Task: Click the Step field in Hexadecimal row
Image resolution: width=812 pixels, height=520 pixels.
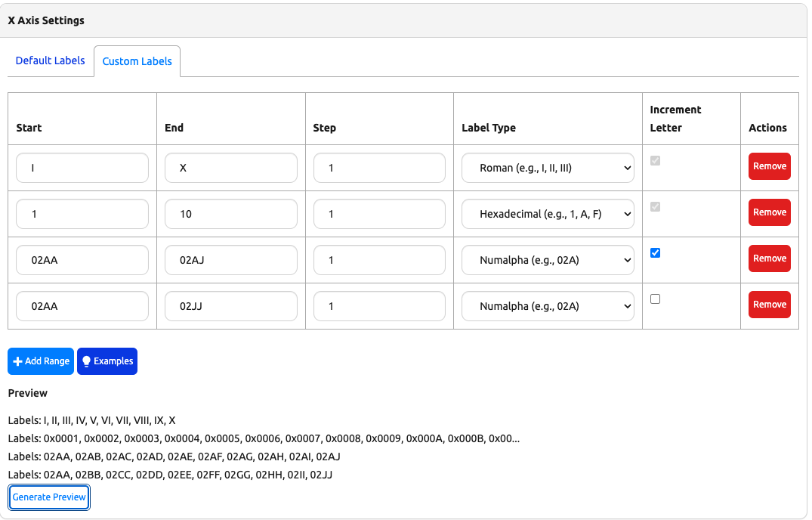Action: click(379, 214)
